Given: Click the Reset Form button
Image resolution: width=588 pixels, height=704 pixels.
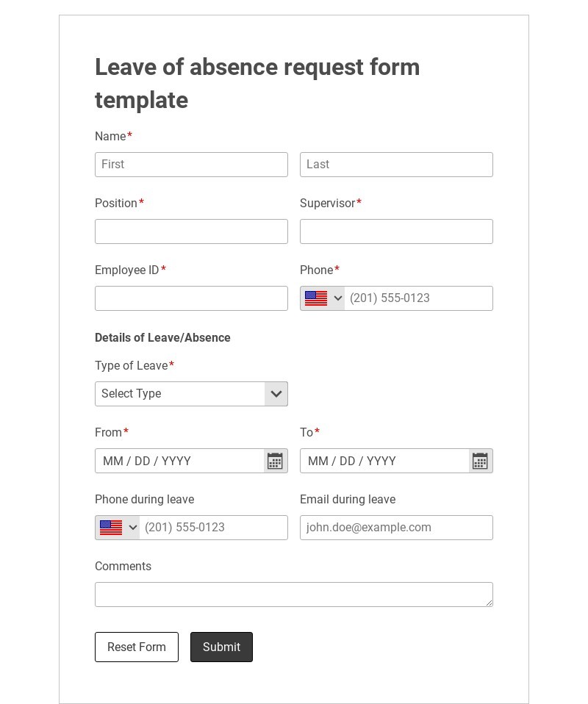Looking at the screenshot, I should click(137, 647).
